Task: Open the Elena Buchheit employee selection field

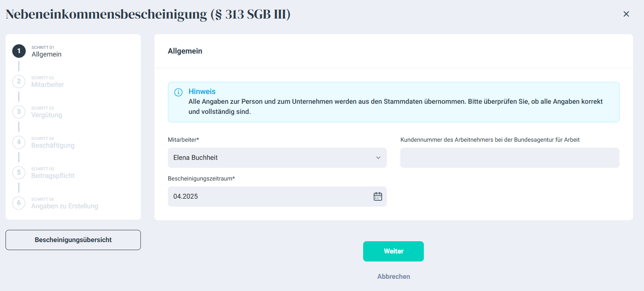Action: (270, 158)
